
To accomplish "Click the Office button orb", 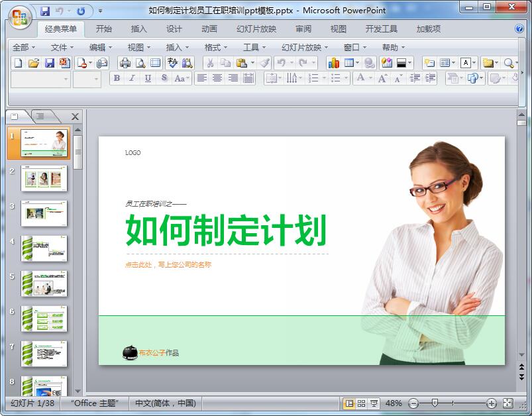I will pos(20,17).
